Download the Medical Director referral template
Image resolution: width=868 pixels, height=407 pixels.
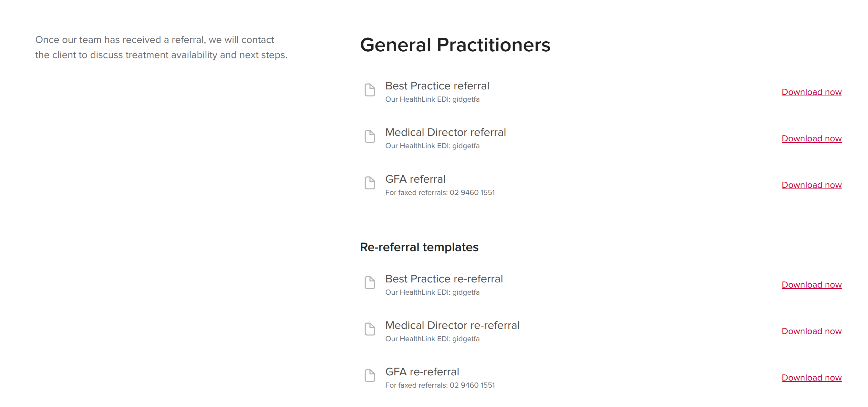[x=811, y=138]
